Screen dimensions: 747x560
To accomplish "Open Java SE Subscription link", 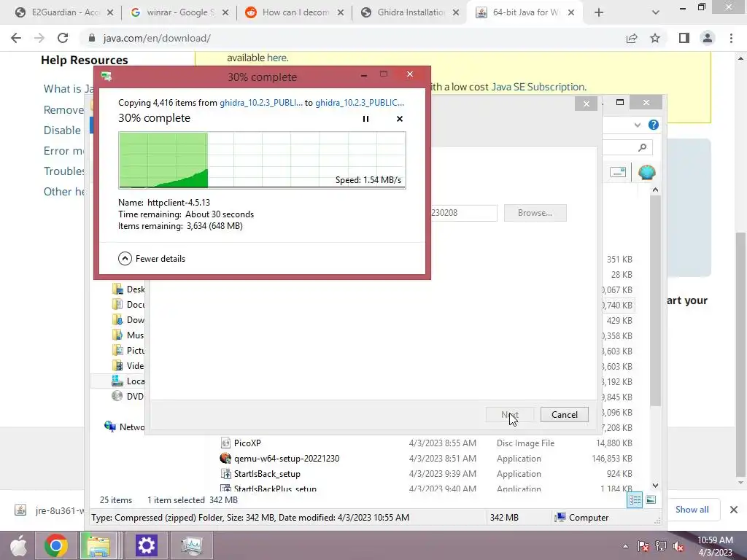I will [538, 87].
